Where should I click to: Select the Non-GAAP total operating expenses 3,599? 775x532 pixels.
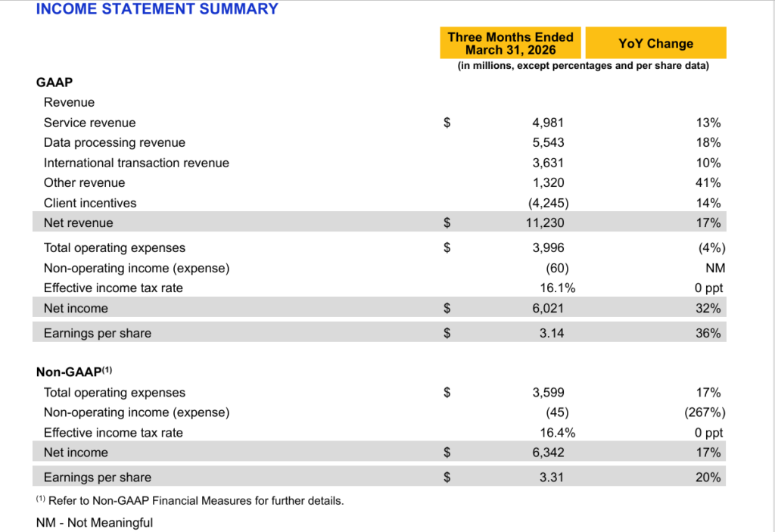click(548, 392)
